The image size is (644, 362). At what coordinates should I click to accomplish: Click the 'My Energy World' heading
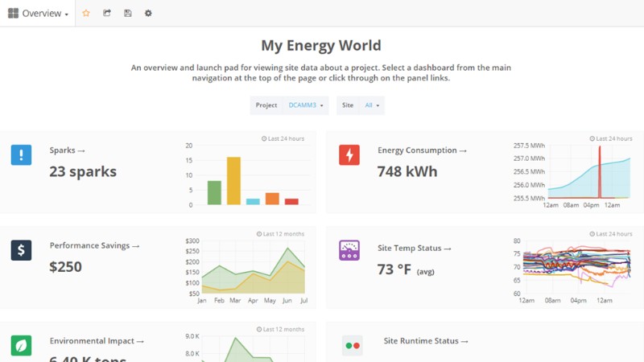[321, 45]
